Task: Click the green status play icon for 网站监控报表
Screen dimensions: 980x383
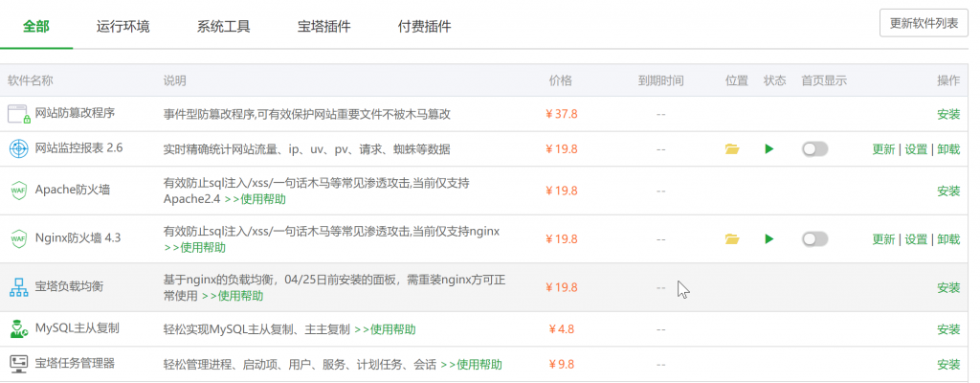Action: [769, 149]
